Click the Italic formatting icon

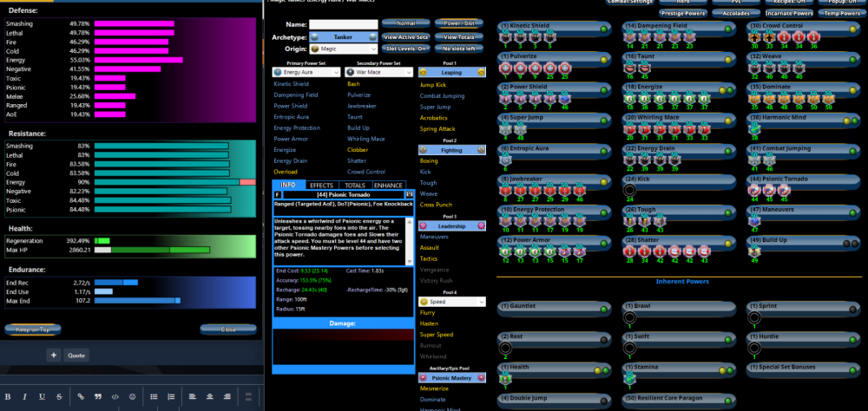tap(26, 396)
